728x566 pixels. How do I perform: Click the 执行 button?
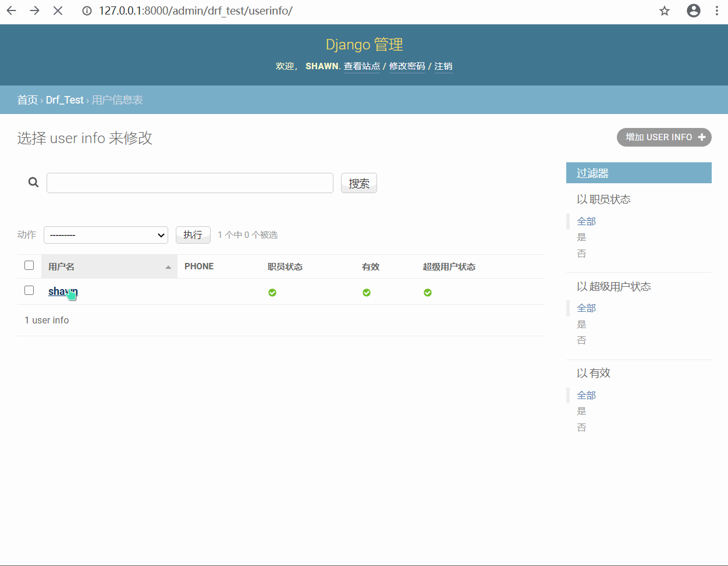[x=193, y=234]
